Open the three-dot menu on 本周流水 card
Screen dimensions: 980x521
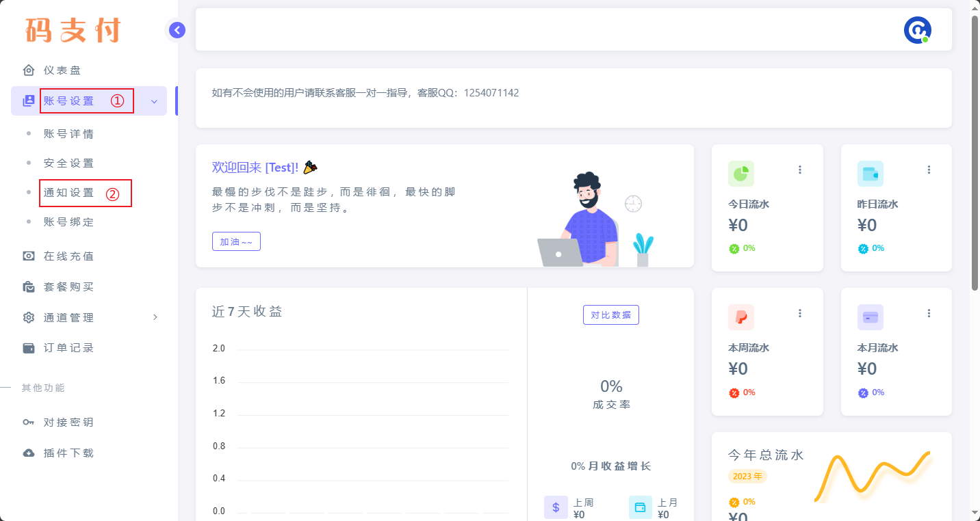click(800, 313)
